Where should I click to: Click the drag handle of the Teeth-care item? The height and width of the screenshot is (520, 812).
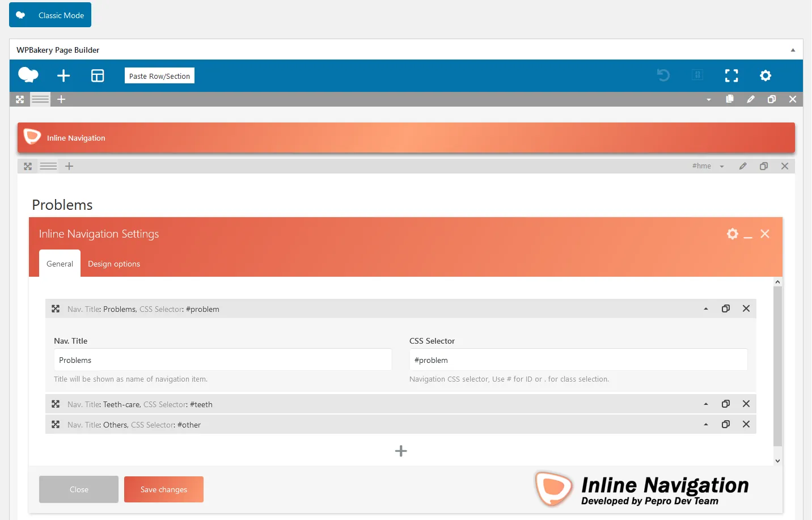[x=56, y=404]
